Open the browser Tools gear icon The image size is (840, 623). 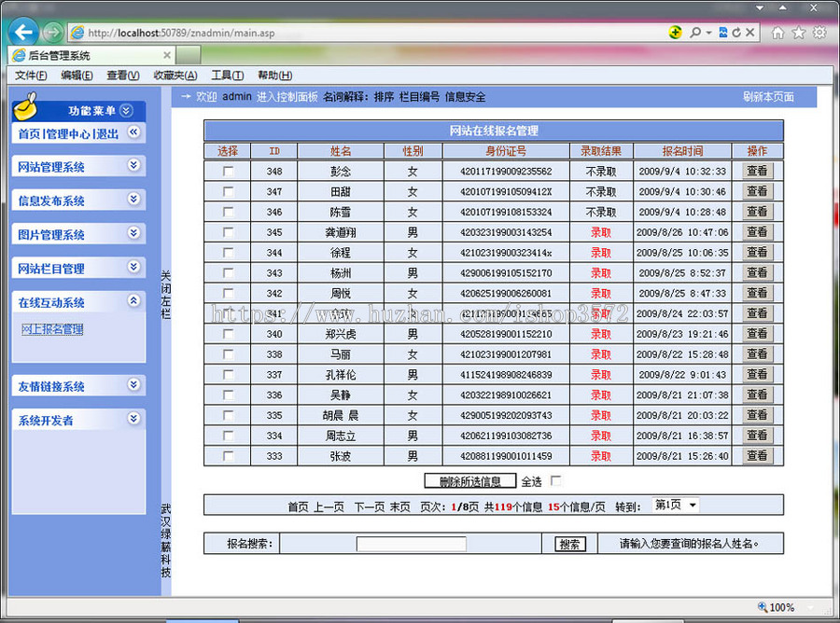pyautogui.click(x=819, y=34)
